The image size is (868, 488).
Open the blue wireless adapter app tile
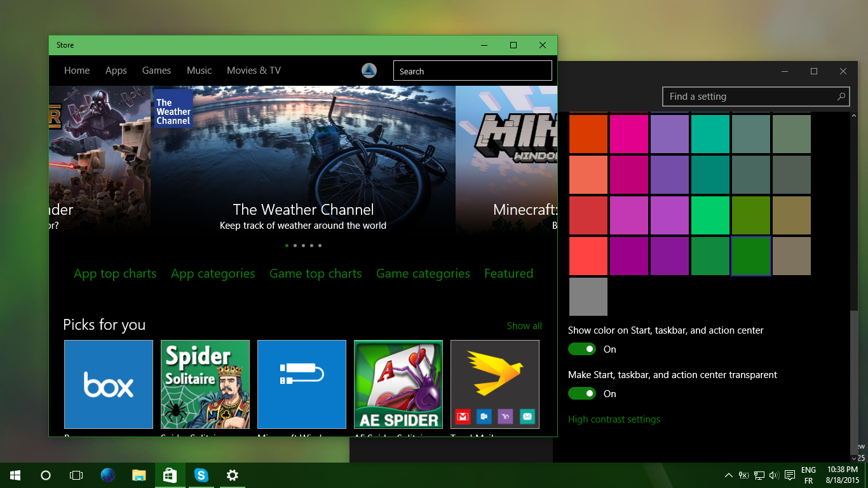click(302, 384)
